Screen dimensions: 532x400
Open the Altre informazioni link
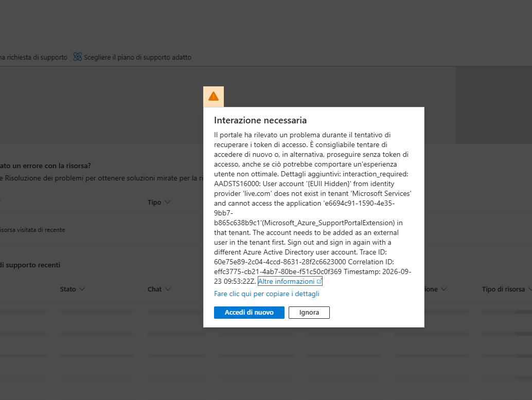(287, 281)
